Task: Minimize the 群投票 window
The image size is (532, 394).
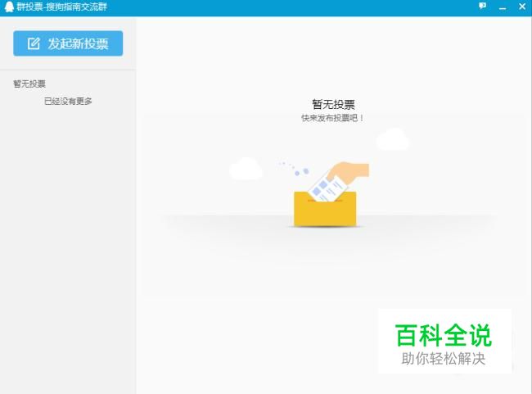Action: click(x=503, y=7)
